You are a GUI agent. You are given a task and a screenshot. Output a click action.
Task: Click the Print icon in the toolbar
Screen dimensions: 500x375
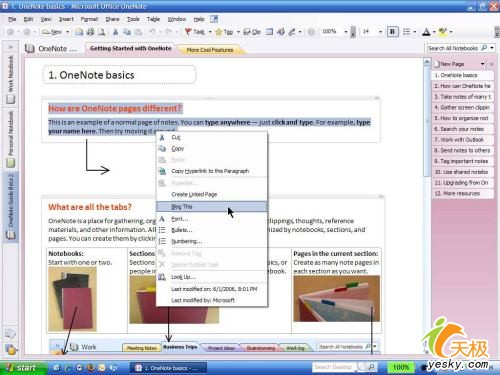coord(90,32)
